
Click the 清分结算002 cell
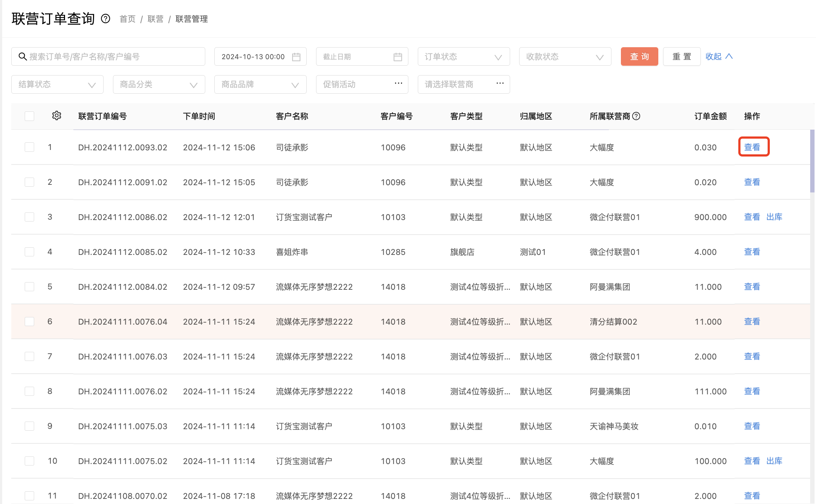(613, 321)
